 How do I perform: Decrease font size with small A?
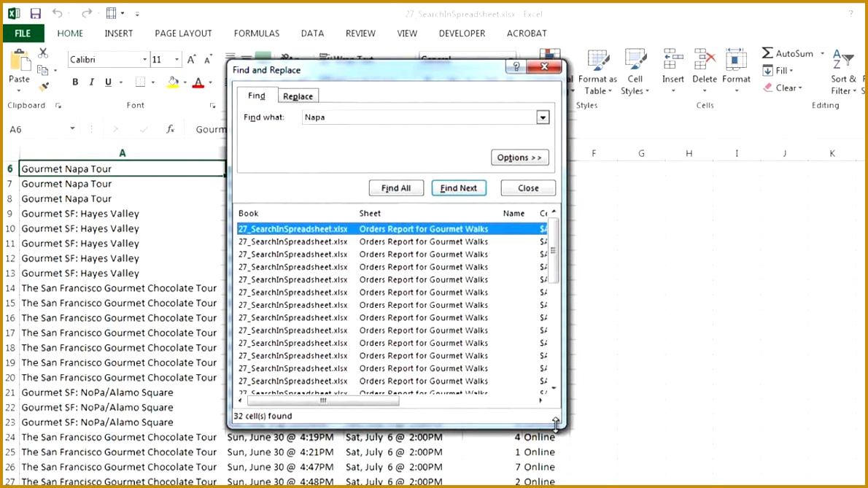point(208,60)
